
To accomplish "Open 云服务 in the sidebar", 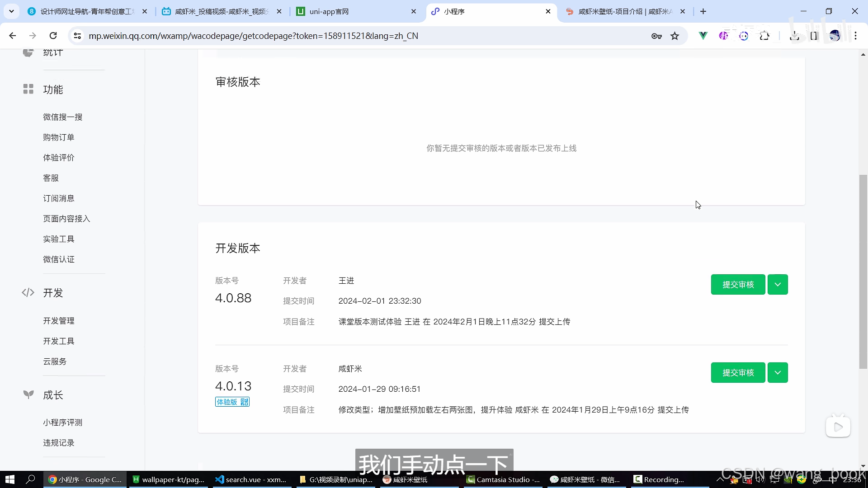I will click(x=55, y=361).
